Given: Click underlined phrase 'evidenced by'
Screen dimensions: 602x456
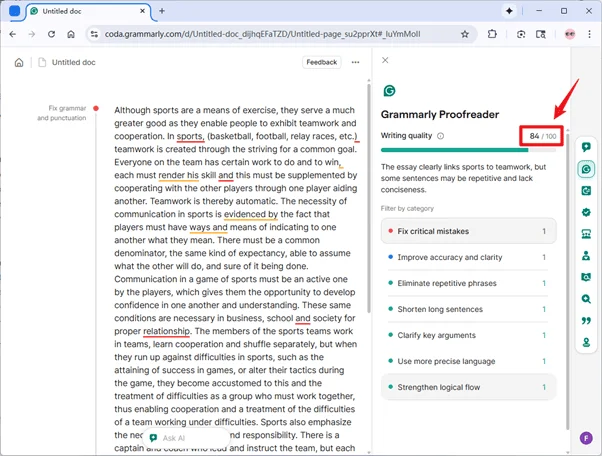Looking at the screenshot, I should tap(251, 214).
